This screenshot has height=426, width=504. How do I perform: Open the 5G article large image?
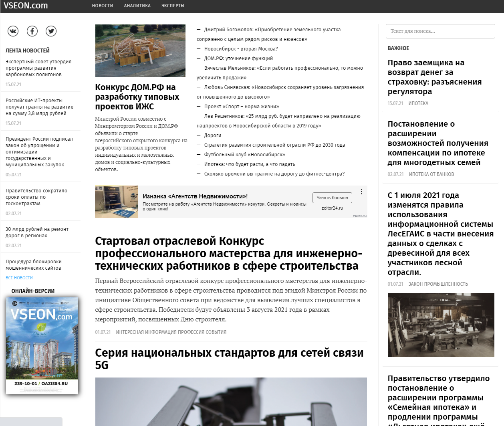[x=231, y=402]
